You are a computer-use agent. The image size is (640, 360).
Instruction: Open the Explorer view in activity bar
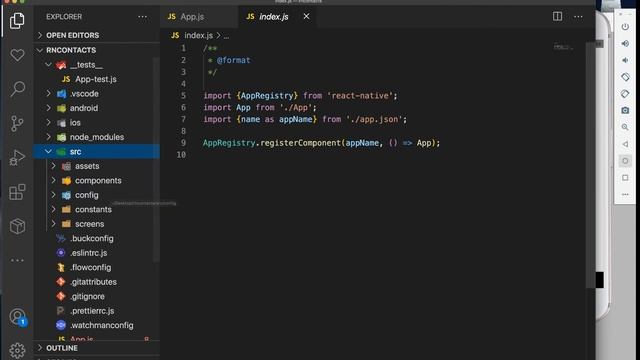[17, 20]
